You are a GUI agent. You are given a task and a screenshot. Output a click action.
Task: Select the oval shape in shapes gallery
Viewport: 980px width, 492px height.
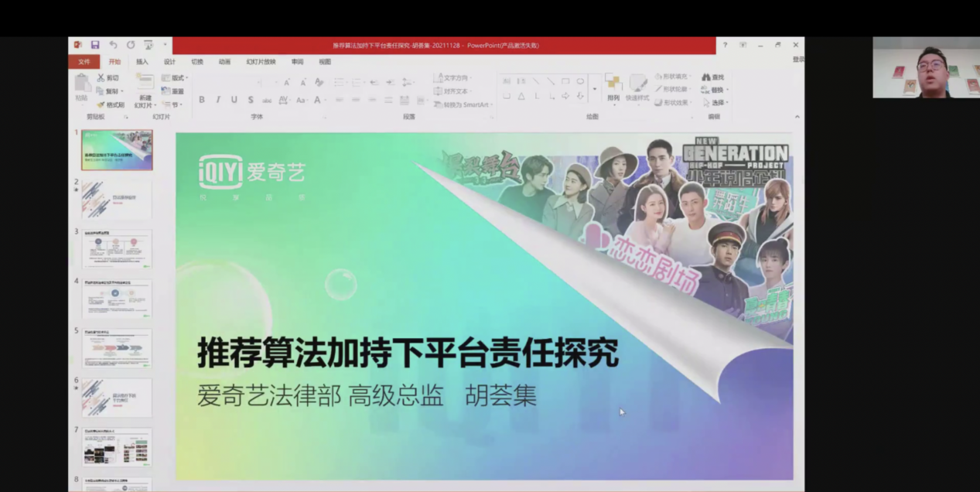point(580,81)
